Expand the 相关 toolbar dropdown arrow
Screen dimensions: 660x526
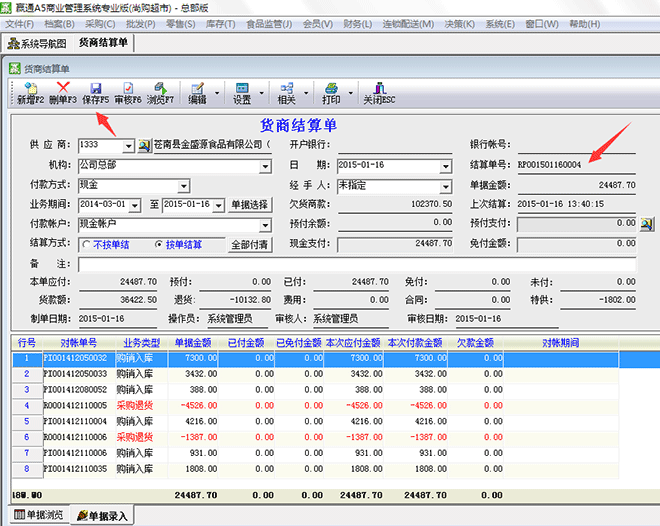(306, 93)
